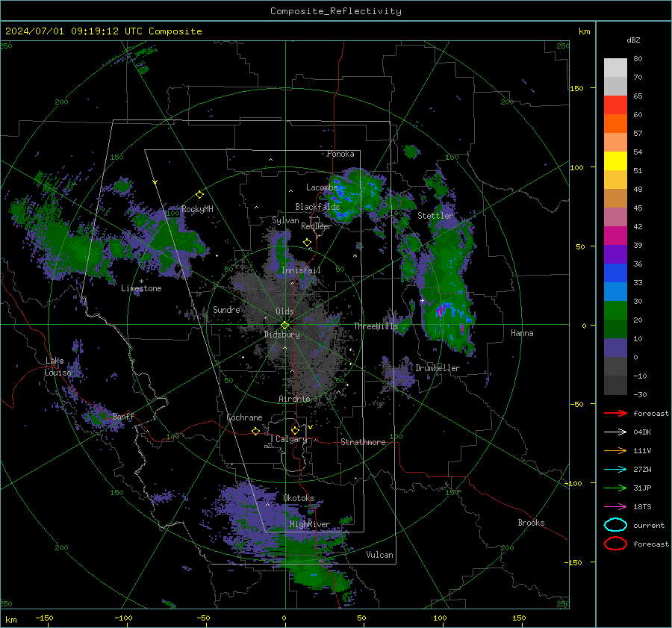Click the cyan current ellipse legend icon

click(615, 525)
